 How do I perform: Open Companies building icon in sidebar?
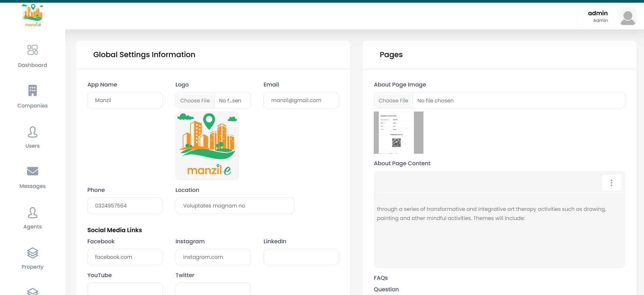point(32,91)
